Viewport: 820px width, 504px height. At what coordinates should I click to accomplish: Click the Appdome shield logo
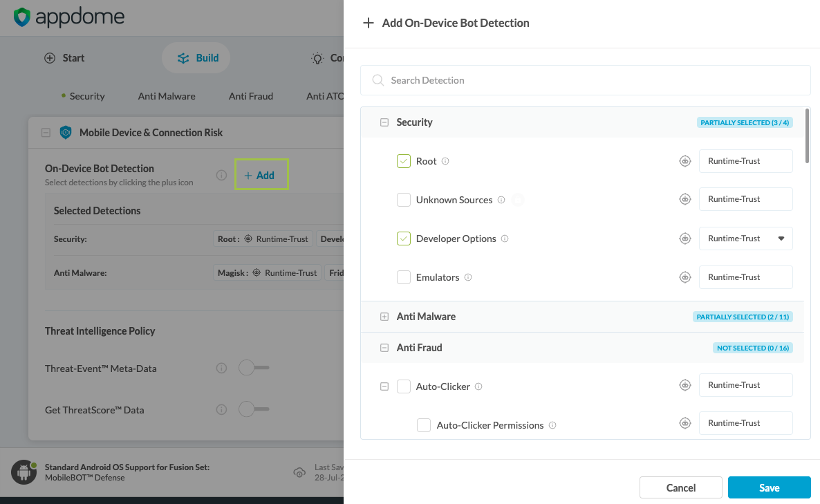22,17
